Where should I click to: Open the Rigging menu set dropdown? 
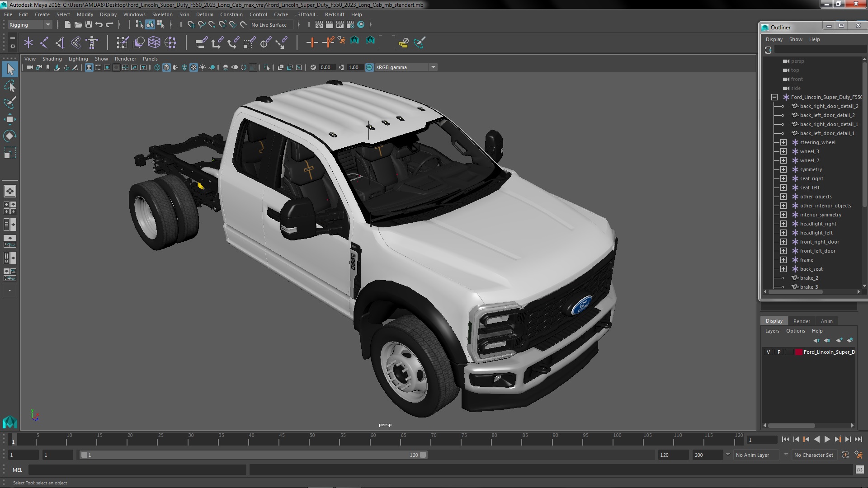(x=29, y=25)
